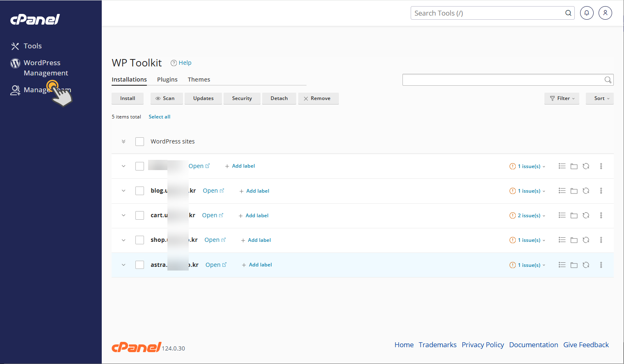624x364 pixels.
Task: Expand 2 issue(s) dropdown for cart site
Action: pyautogui.click(x=528, y=216)
